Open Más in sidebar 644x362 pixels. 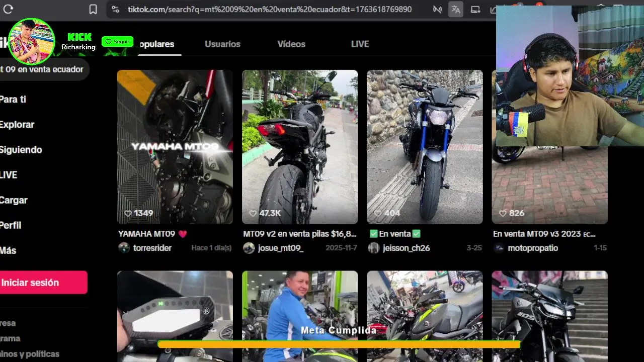coord(8,250)
